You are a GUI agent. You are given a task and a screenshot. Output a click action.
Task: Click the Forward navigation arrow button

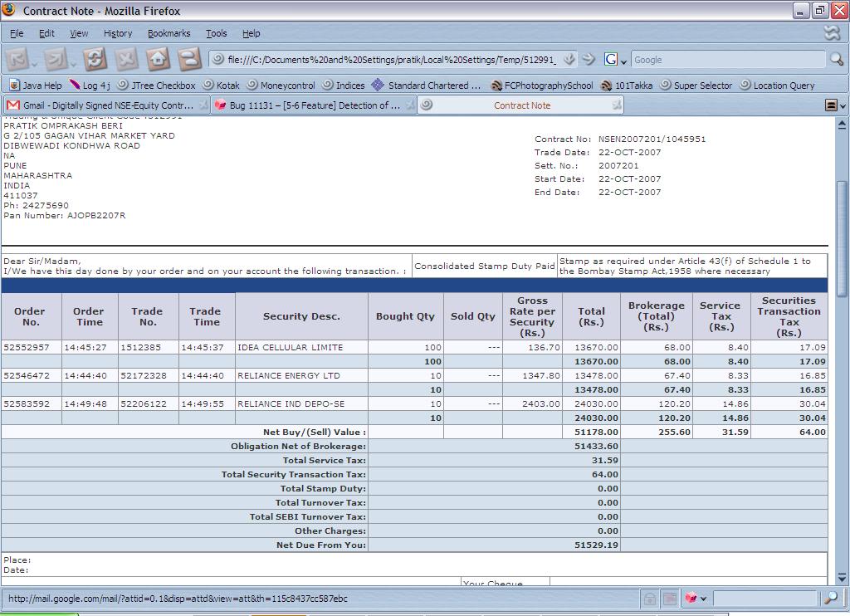[55, 59]
